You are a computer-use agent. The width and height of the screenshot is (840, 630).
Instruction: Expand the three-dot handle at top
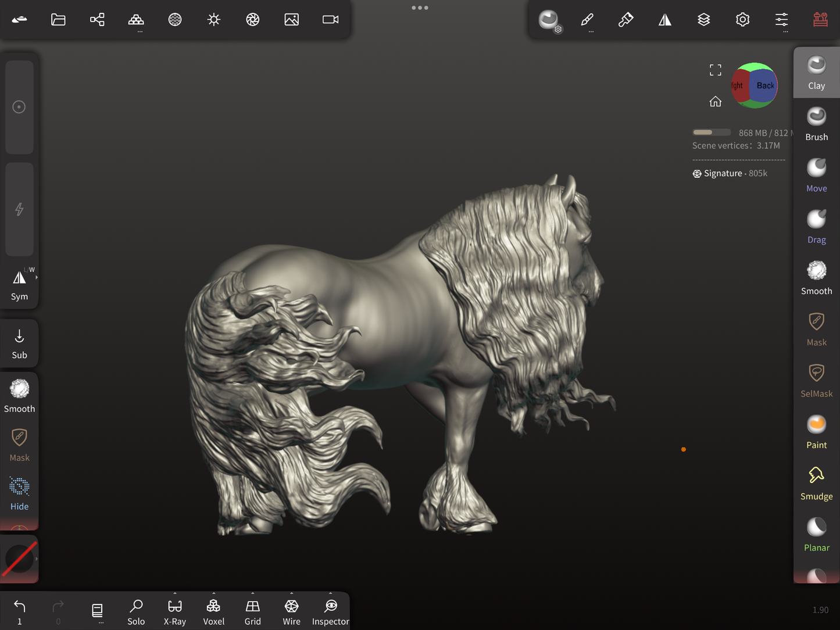[x=420, y=8]
